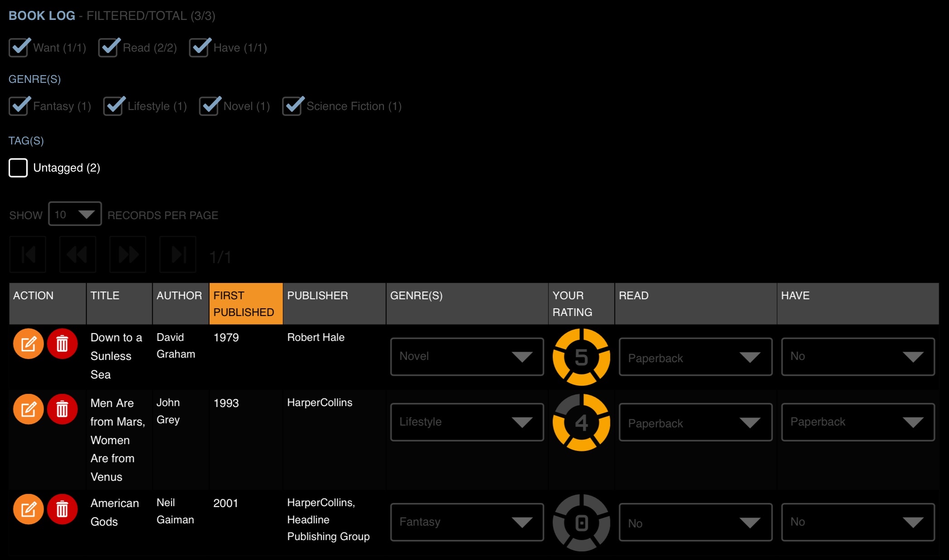Sort by First Published column header
Viewport: 949px width, 560px height.
point(246,304)
